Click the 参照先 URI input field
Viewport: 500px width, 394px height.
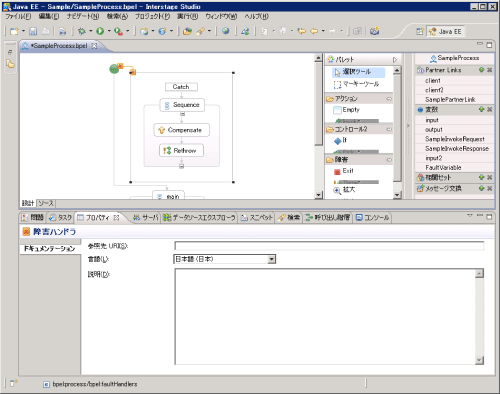329,246
